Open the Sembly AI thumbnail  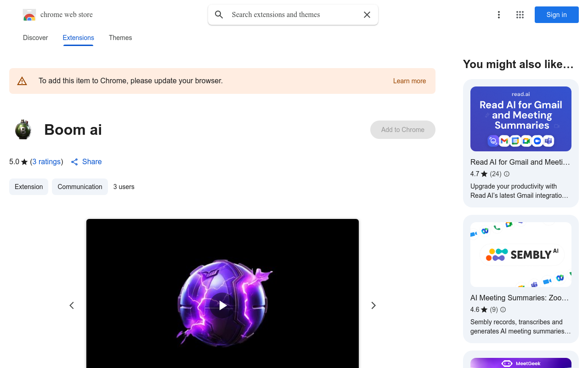point(521,254)
